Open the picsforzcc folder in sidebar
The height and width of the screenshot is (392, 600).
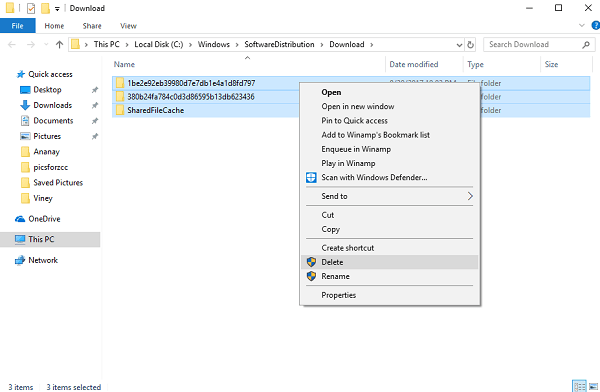pos(51,167)
